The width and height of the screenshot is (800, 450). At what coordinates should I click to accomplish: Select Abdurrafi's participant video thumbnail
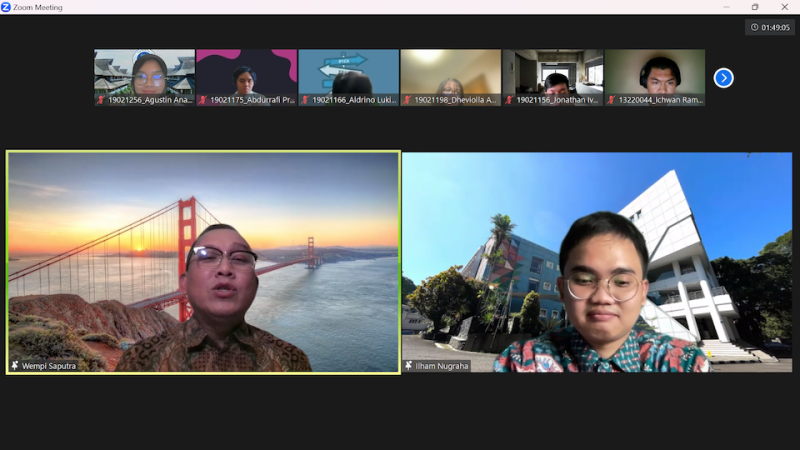click(247, 72)
